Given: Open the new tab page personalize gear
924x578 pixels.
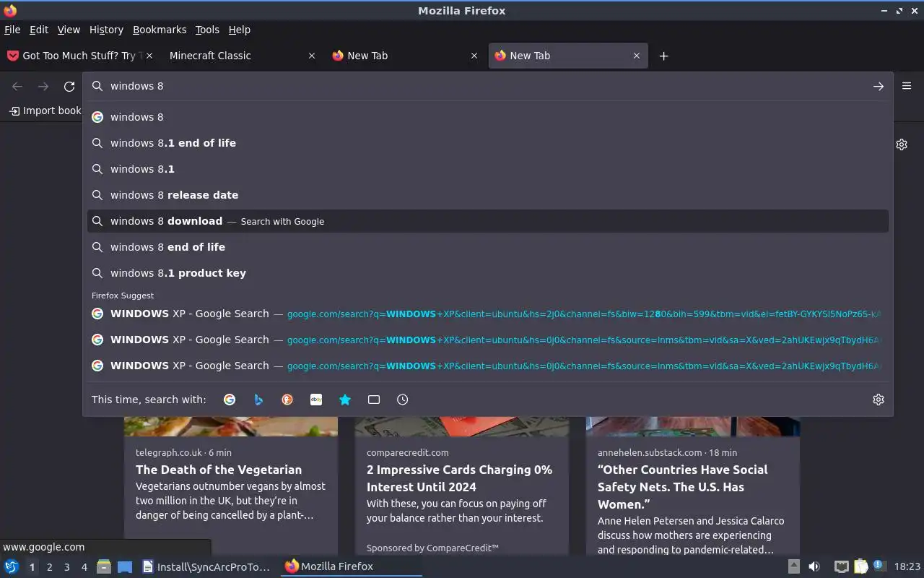Looking at the screenshot, I should click(x=902, y=144).
